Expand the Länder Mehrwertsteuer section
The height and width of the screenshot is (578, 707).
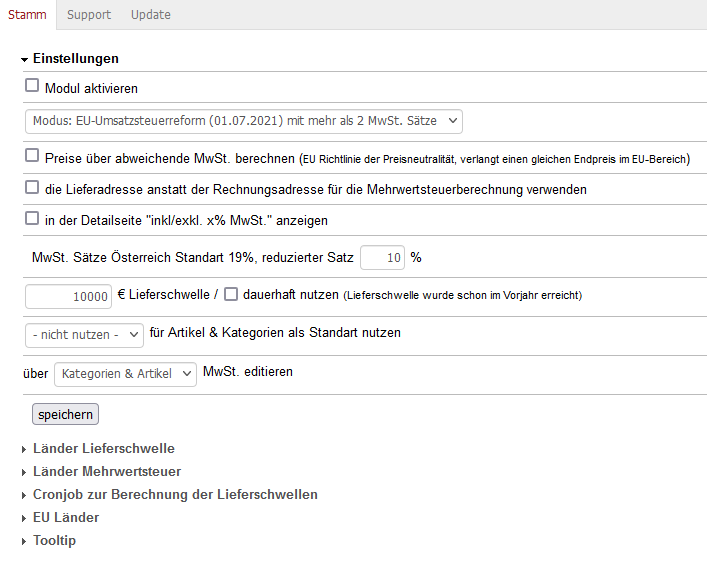pyautogui.click(x=106, y=471)
